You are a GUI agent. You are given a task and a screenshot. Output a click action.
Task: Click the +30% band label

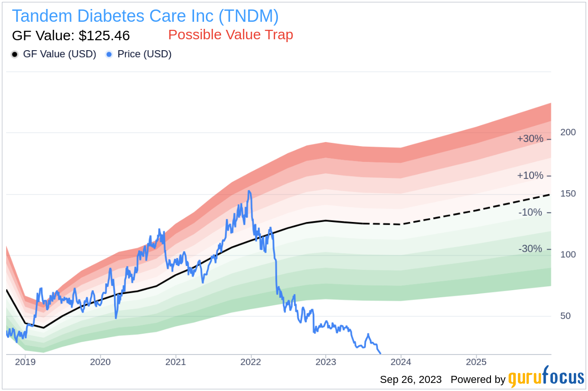(530, 139)
